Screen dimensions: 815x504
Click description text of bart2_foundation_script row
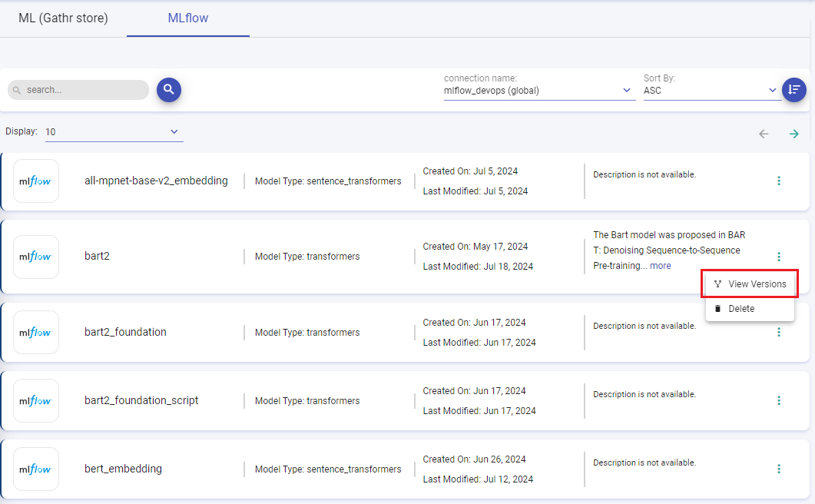click(644, 394)
